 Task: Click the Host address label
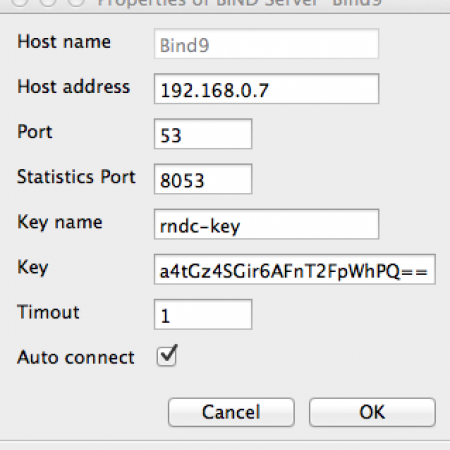coord(74,87)
